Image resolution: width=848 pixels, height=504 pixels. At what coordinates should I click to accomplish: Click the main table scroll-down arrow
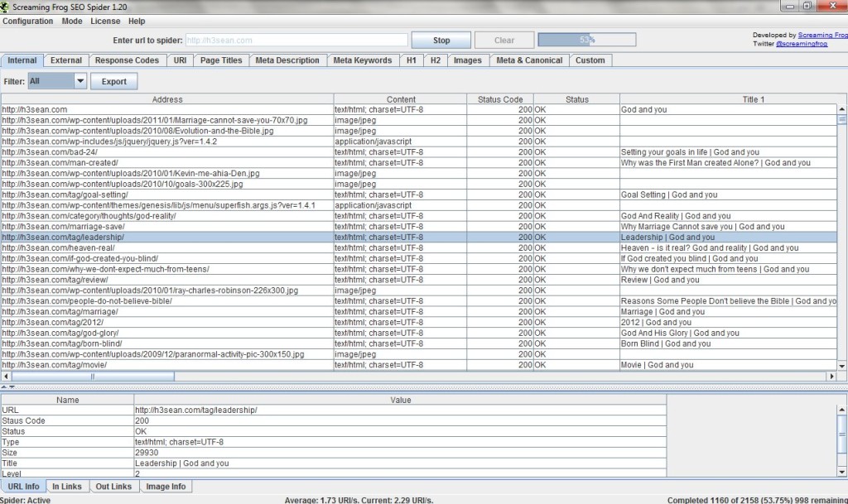[x=842, y=365]
